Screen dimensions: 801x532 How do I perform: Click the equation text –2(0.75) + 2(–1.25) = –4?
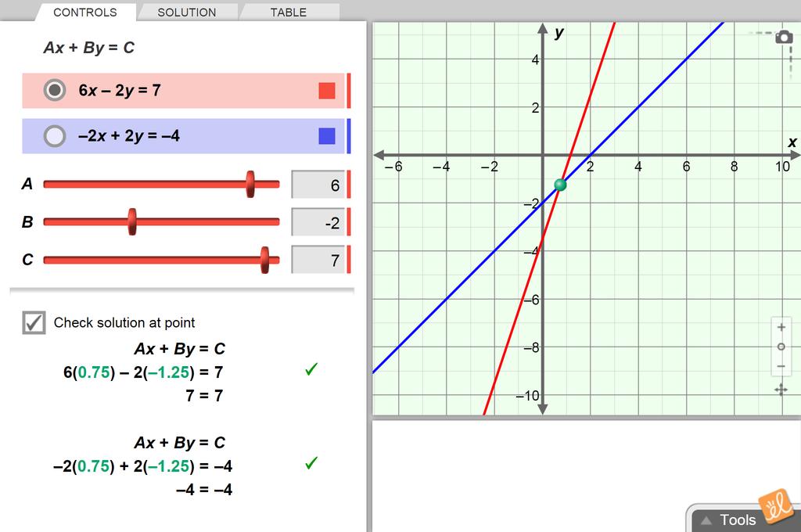[x=142, y=466]
